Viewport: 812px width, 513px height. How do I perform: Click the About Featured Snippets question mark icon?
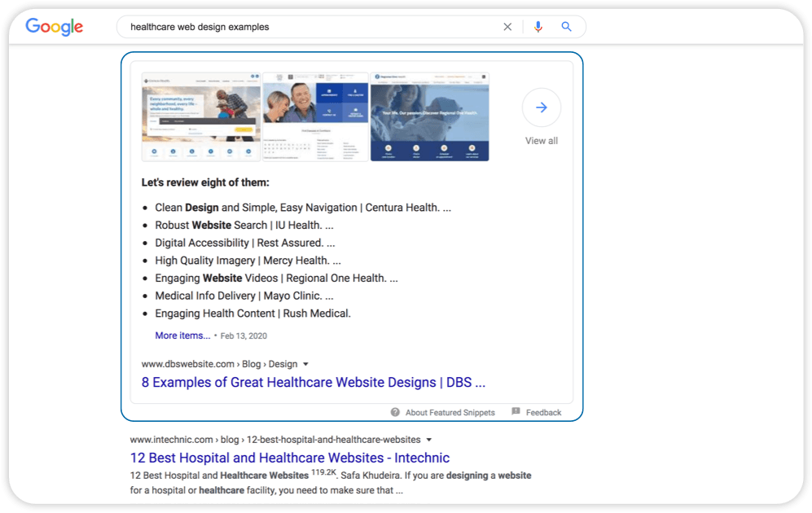point(395,412)
